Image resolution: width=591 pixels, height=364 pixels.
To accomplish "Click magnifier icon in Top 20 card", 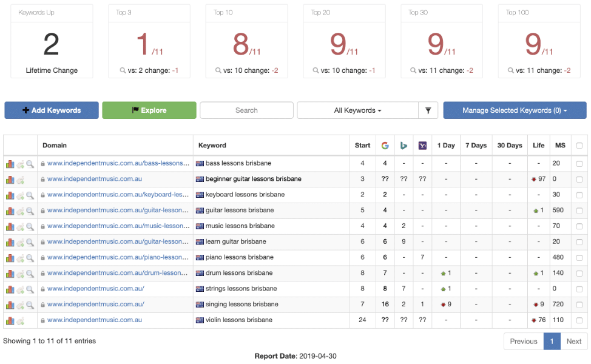I will coord(316,70).
